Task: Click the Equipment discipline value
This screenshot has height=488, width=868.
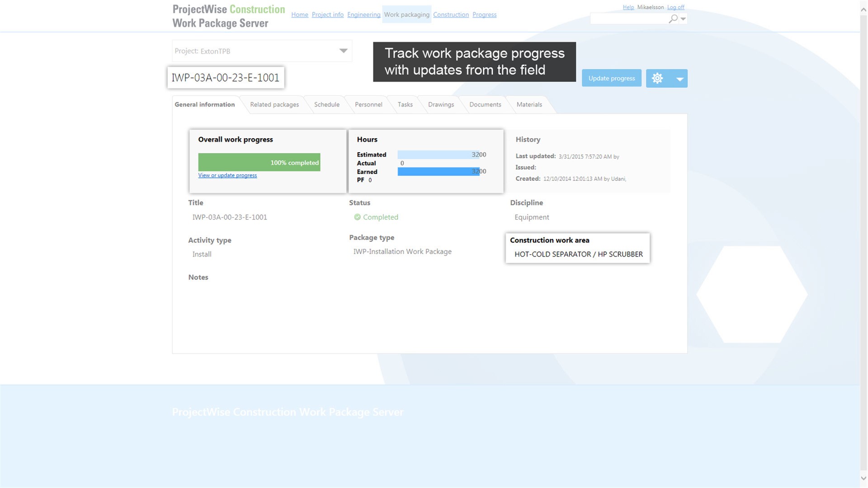Action: tap(532, 217)
